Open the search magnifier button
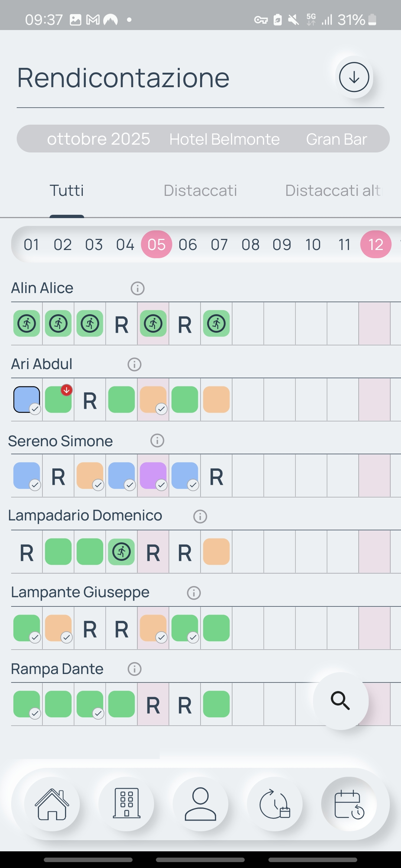Image resolution: width=401 pixels, height=868 pixels. 340,701
